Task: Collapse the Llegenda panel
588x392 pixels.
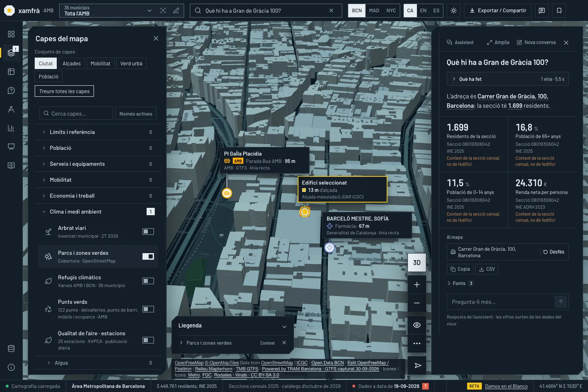Action: point(284,326)
